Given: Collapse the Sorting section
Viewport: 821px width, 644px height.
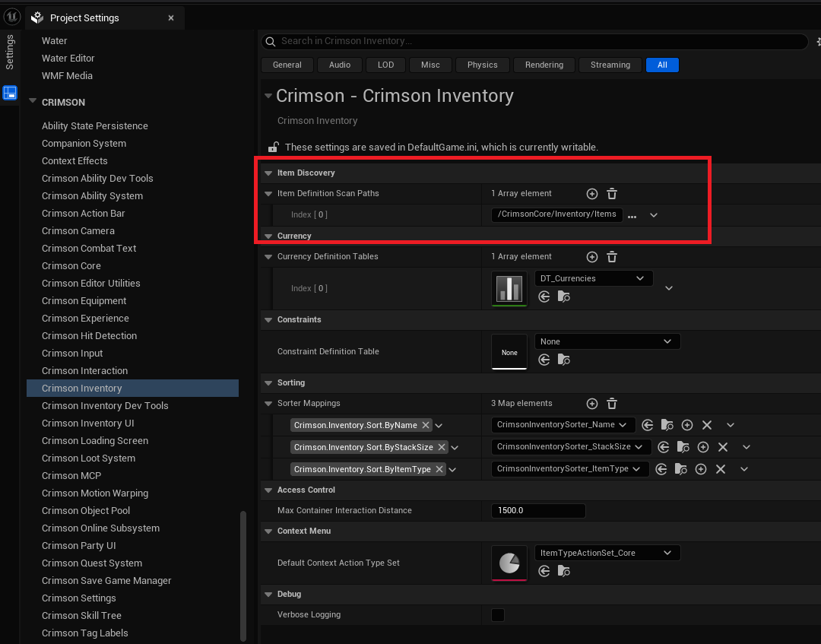Looking at the screenshot, I should coord(268,383).
